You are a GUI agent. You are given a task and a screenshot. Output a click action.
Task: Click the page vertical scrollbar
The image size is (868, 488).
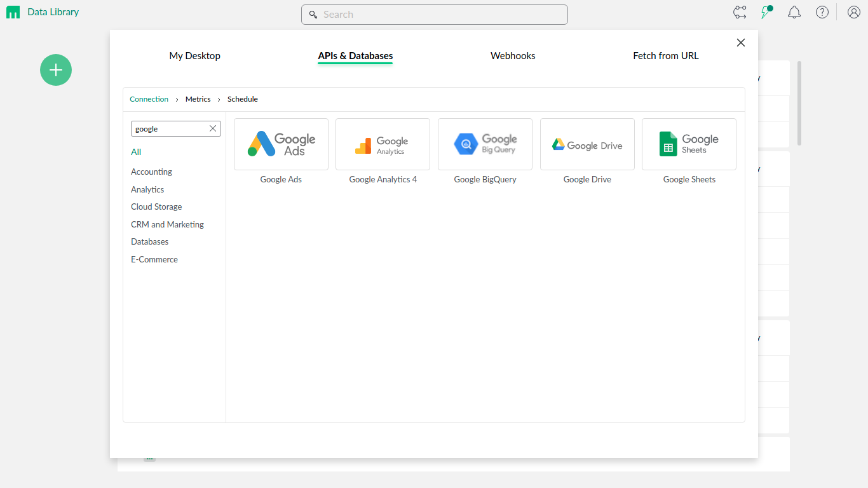click(x=799, y=104)
